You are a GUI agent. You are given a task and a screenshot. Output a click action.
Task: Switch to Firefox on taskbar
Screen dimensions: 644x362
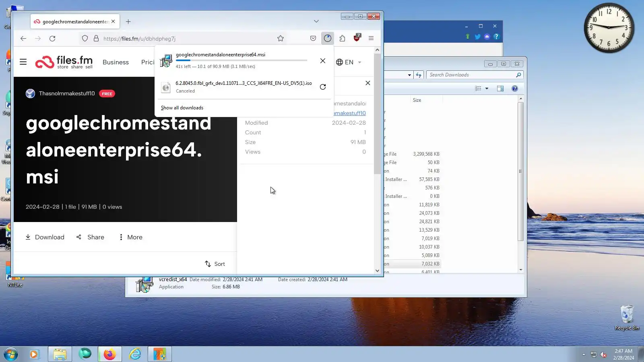pos(109,354)
